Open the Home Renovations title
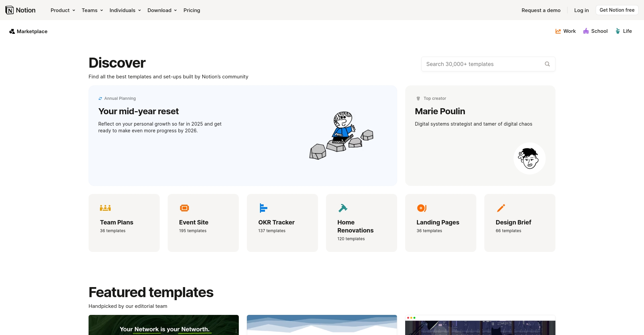Image resolution: width=644 pixels, height=335 pixels. tap(356, 226)
